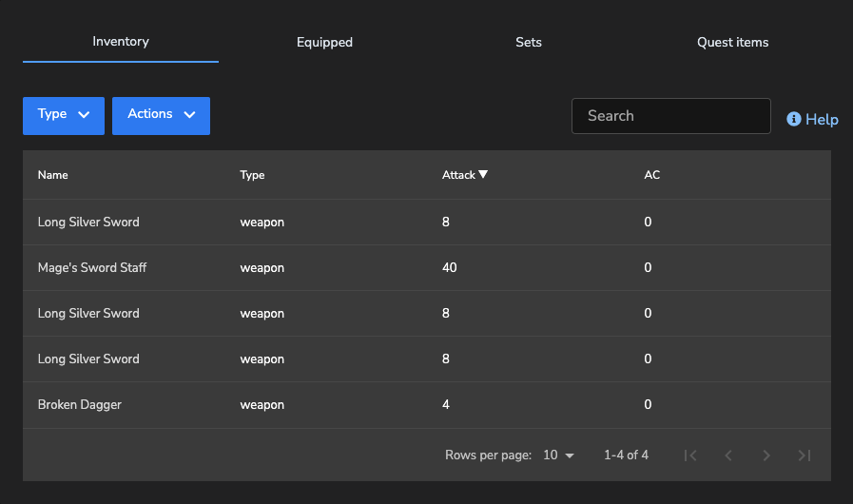Click the 1-4 of 4 page count
This screenshot has height=504, width=853.
click(626, 455)
